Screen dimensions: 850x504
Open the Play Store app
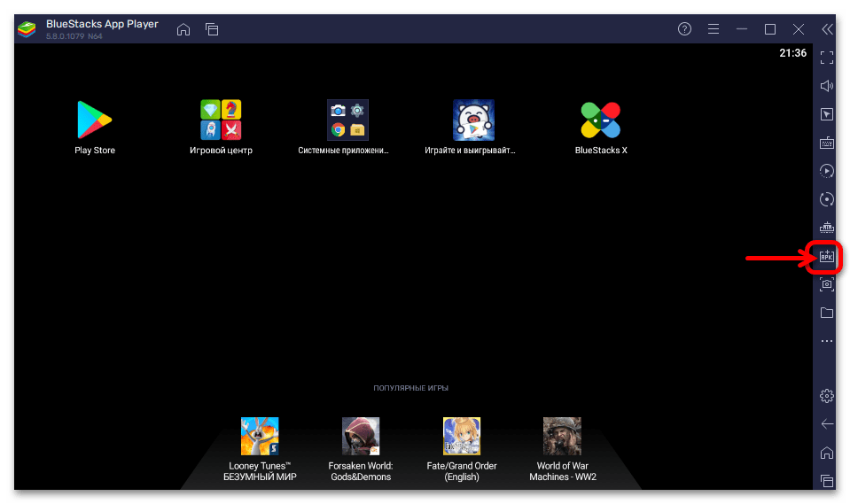point(94,120)
